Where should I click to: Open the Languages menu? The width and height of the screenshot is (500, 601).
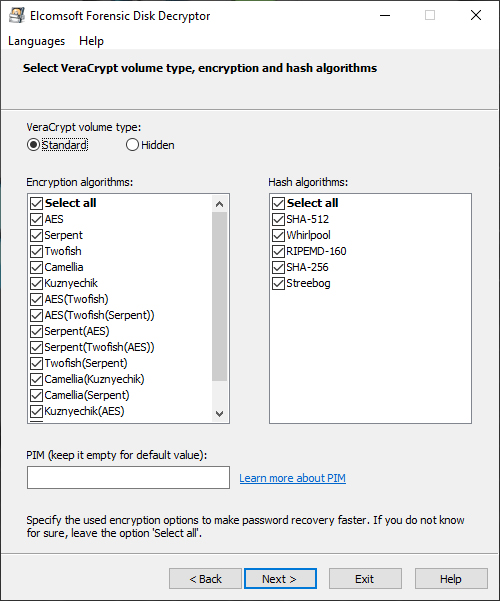tap(36, 41)
